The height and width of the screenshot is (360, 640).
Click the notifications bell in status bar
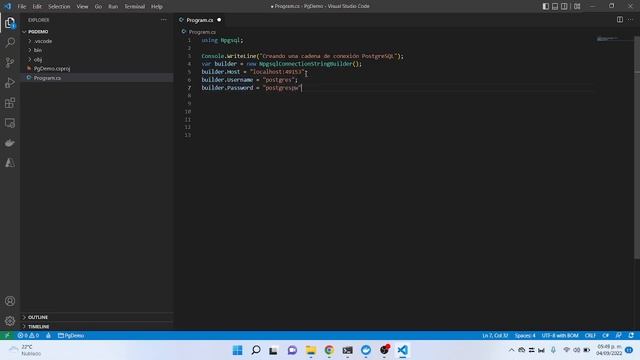(x=631, y=336)
